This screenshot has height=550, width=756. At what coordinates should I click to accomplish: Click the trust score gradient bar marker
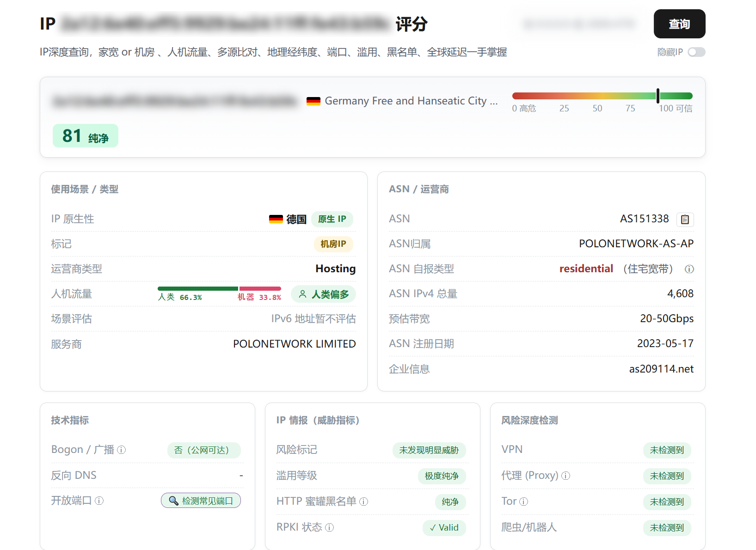pos(658,96)
